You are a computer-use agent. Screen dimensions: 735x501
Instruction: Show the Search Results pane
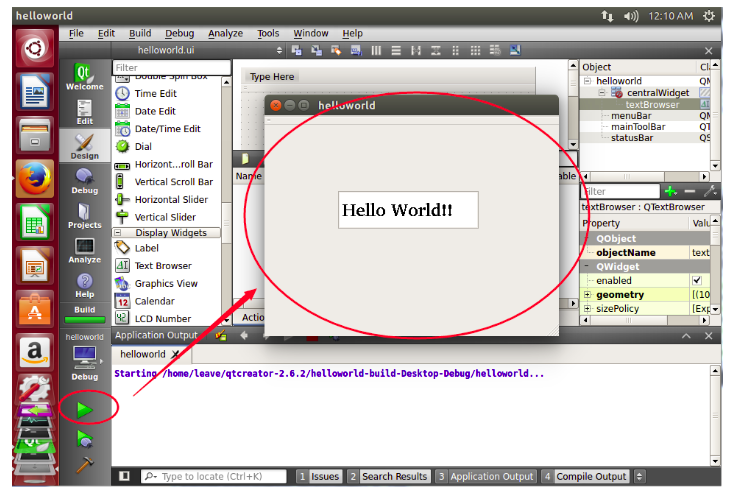pos(389,477)
